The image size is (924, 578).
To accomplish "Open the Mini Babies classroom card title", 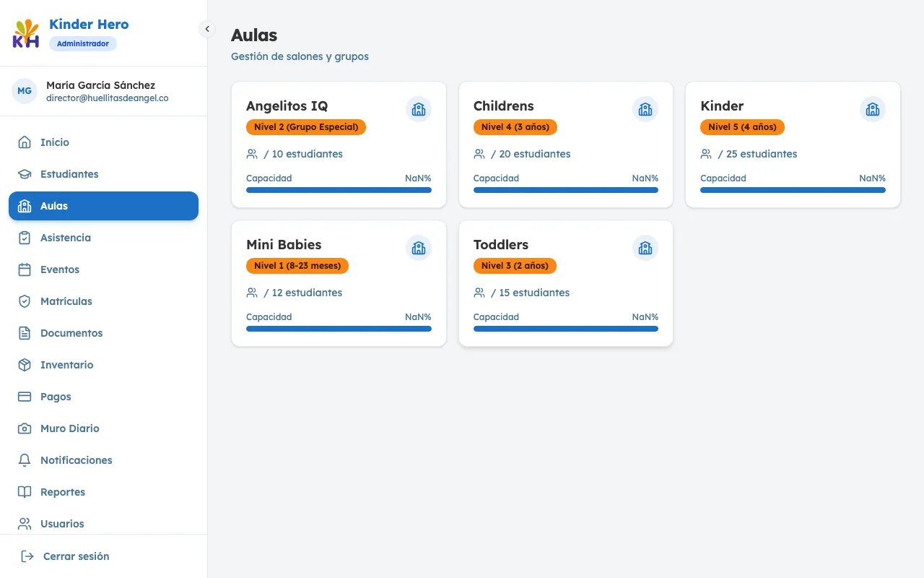I will (284, 245).
